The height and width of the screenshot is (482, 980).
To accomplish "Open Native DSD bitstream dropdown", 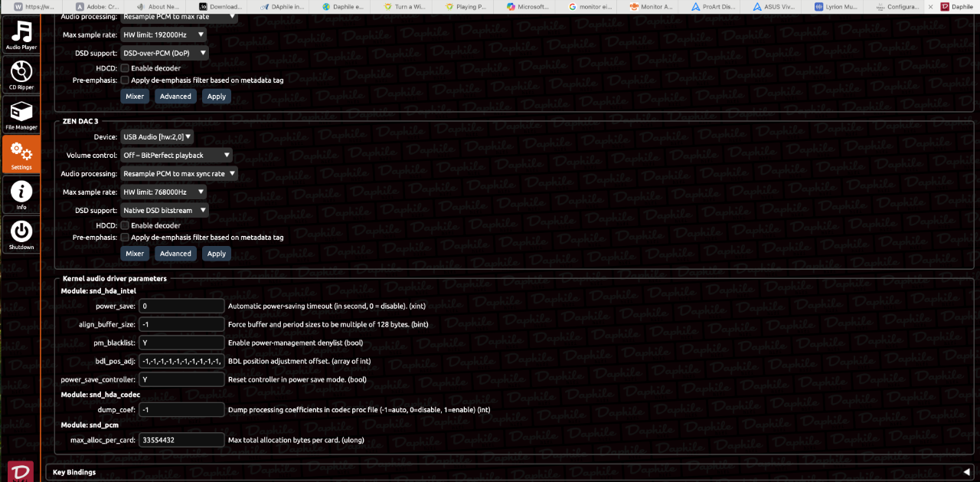I will pyautogui.click(x=165, y=210).
